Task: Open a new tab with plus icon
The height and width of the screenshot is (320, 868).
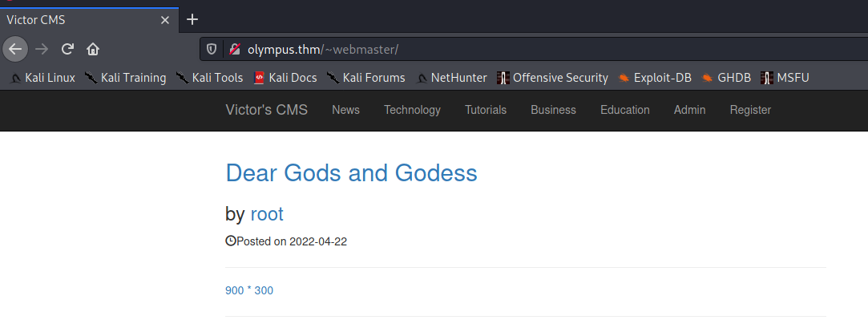Action: tap(192, 20)
